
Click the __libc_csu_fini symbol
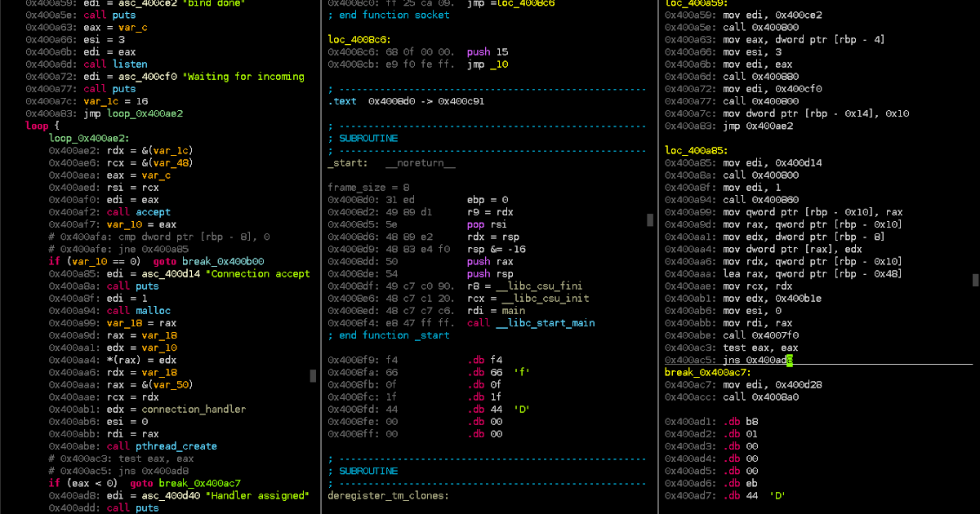540,286
